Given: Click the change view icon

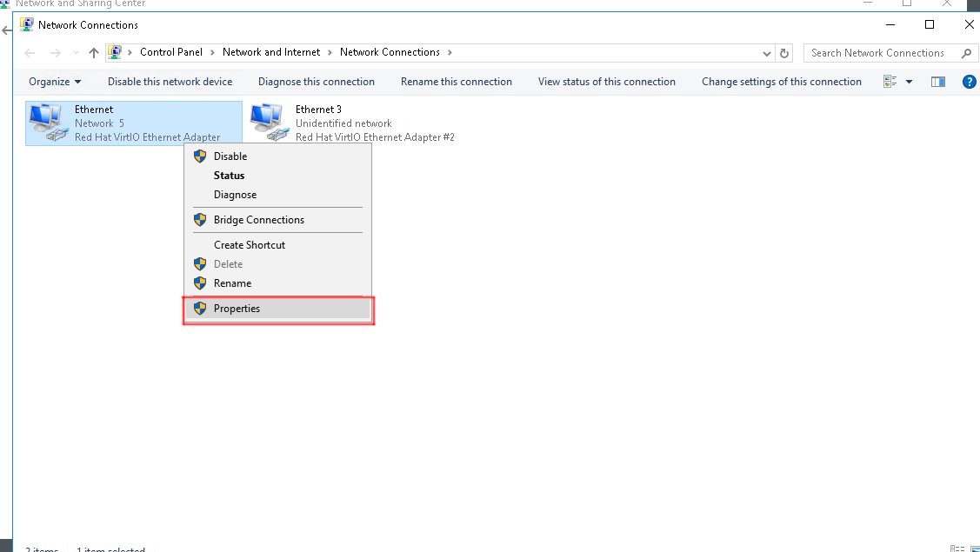Looking at the screenshot, I should pyautogui.click(x=890, y=82).
